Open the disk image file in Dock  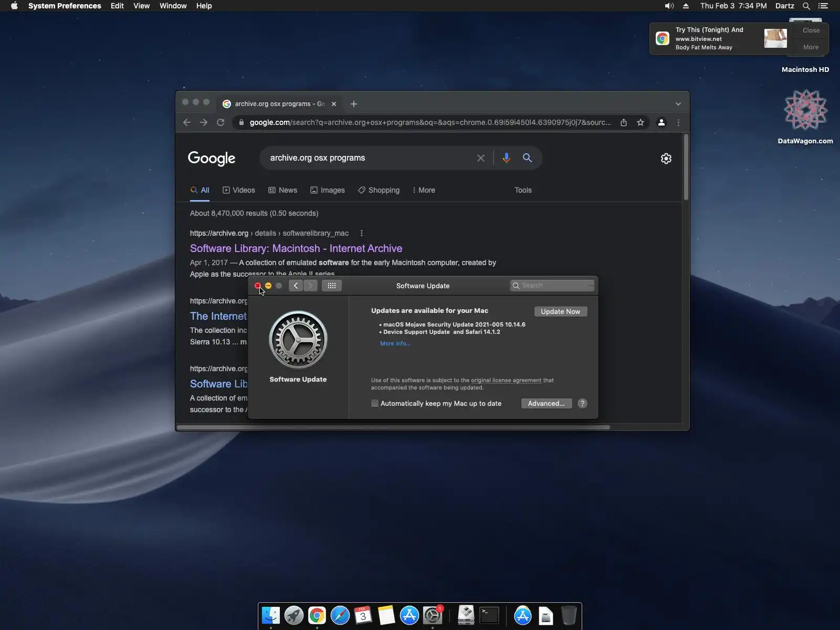pyautogui.click(x=546, y=615)
